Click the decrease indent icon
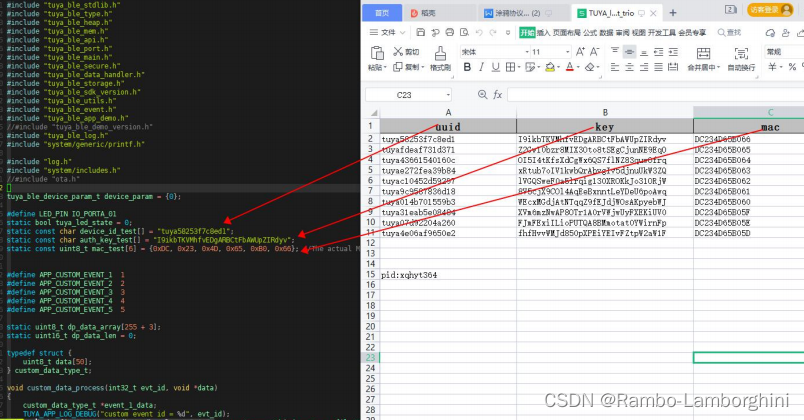The image size is (804, 420). [x=659, y=51]
